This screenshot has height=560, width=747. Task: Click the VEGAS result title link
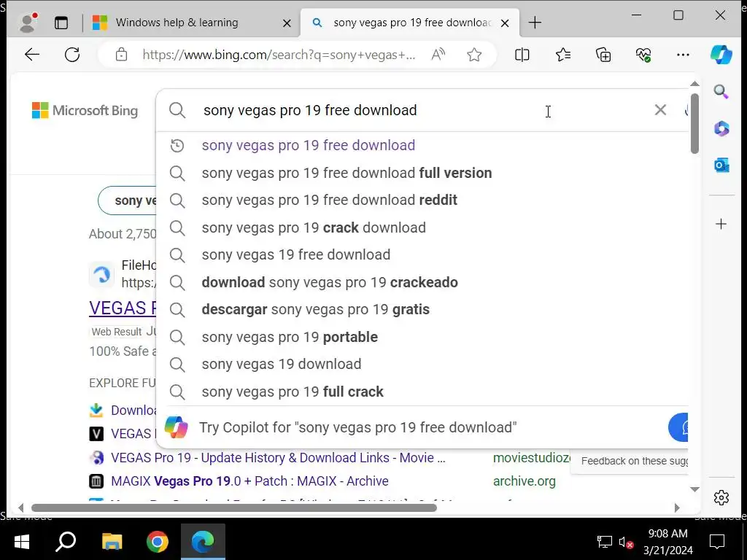tap(123, 308)
